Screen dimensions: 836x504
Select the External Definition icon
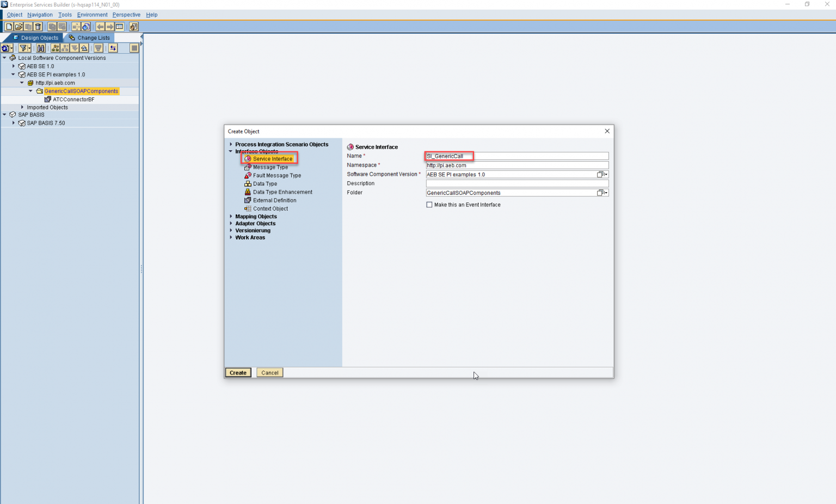coord(248,200)
